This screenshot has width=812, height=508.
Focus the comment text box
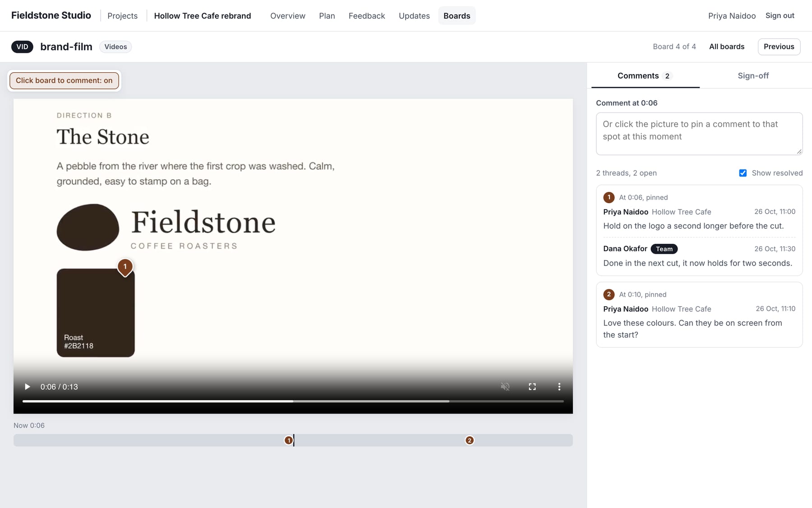pos(699,134)
